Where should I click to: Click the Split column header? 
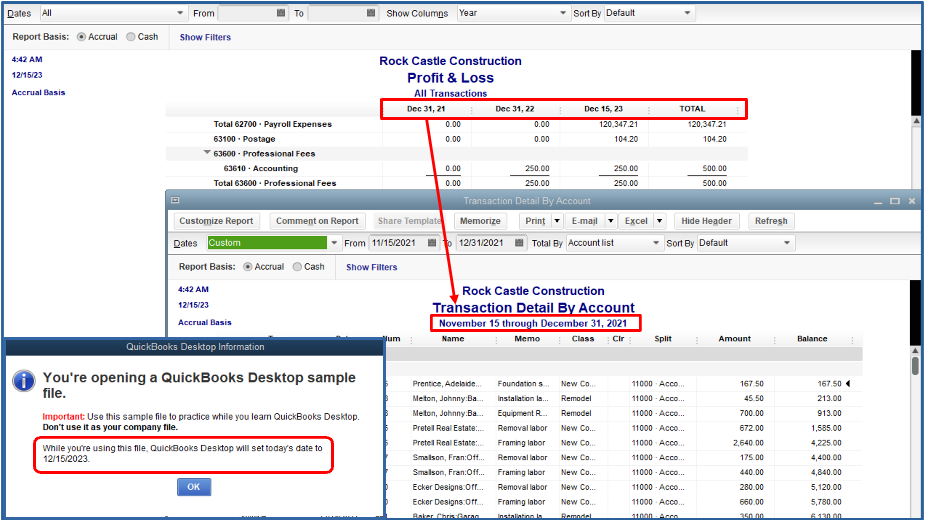click(x=663, y=339)
